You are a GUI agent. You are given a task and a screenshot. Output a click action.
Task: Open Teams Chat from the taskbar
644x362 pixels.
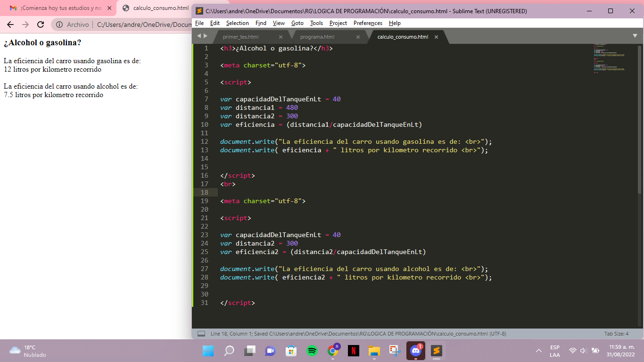click(271, 351)
